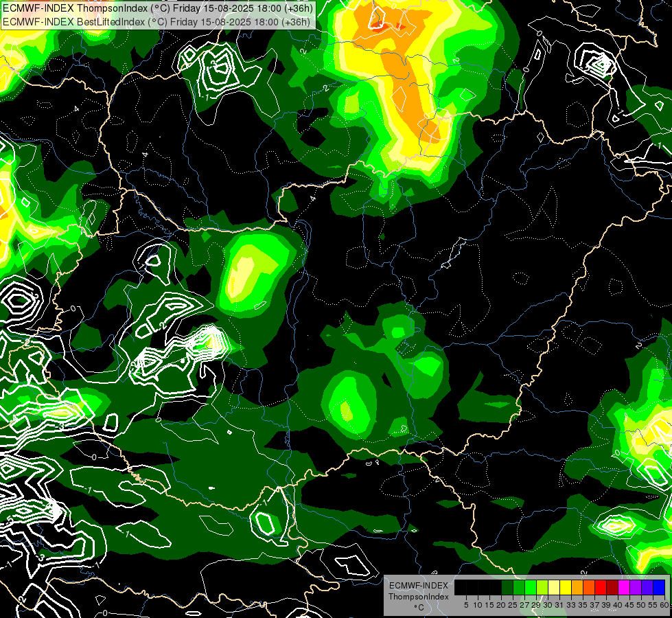Click the legend tick value "20"
672x618 pixels.
502,605
